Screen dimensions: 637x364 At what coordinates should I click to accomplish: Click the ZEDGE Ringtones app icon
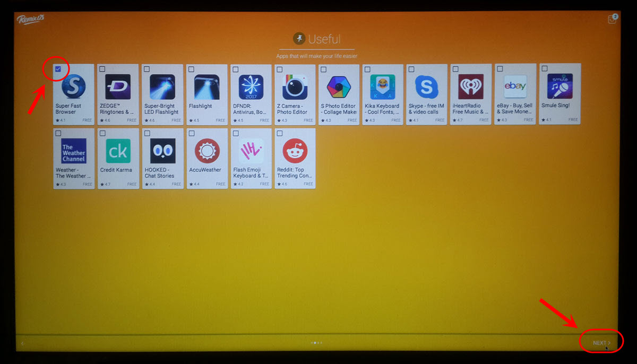[118, 87]
